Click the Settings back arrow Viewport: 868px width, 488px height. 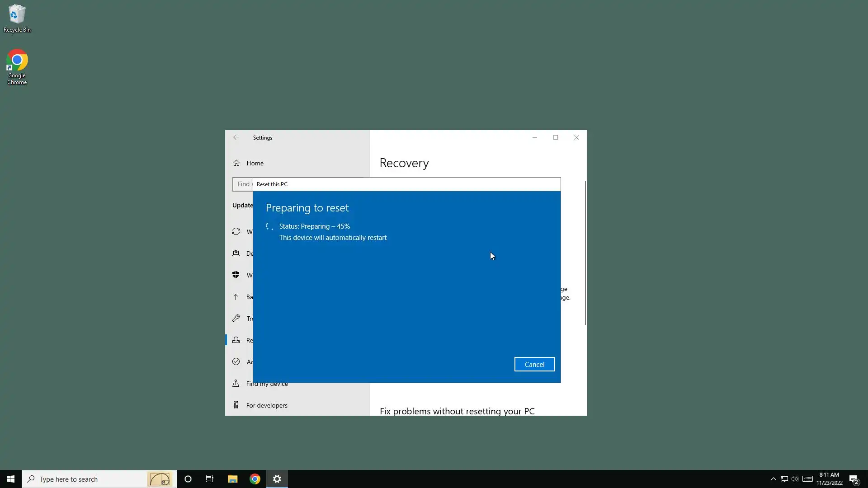pyautogui.click(x=236, y=137)
